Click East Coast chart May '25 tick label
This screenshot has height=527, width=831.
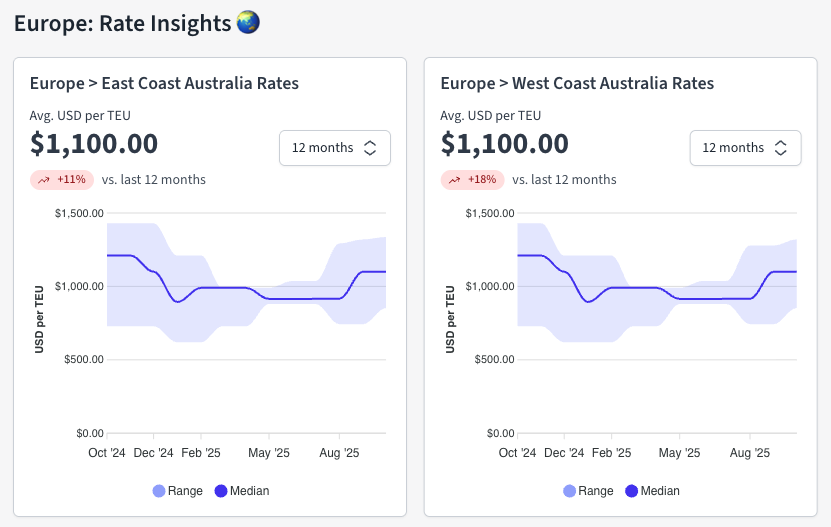[x=269, y=453]
